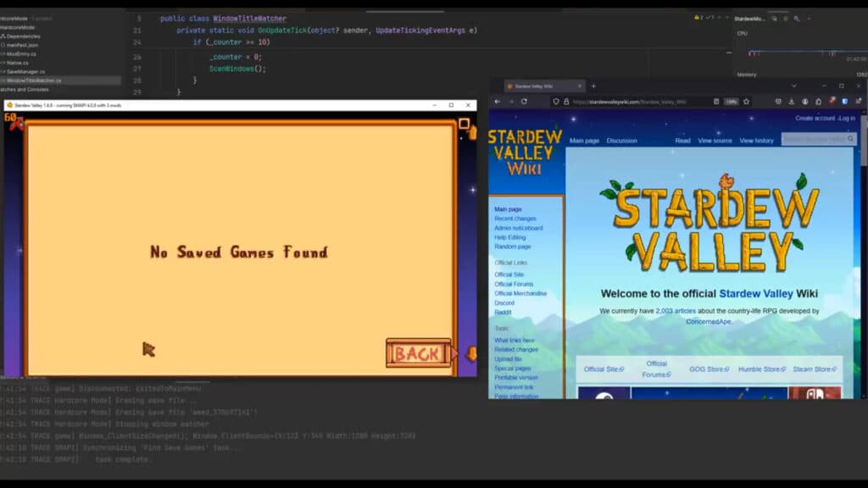Screen dimensions: 868x488
Task: Switch to the Discussion tab on the wiki
Action: tap(621, 141)
